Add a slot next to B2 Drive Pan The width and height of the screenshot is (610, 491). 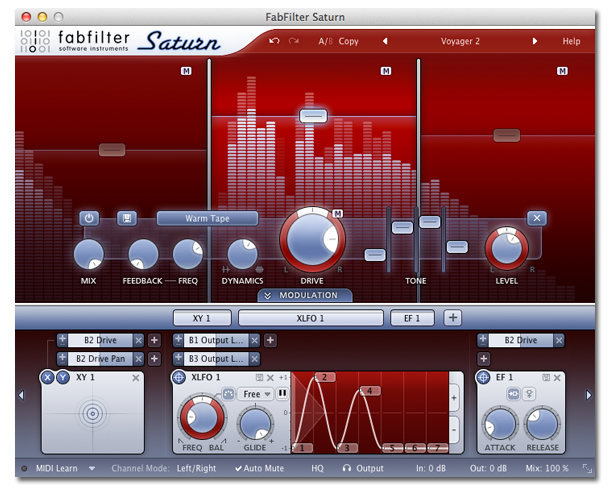pos(154,359)
